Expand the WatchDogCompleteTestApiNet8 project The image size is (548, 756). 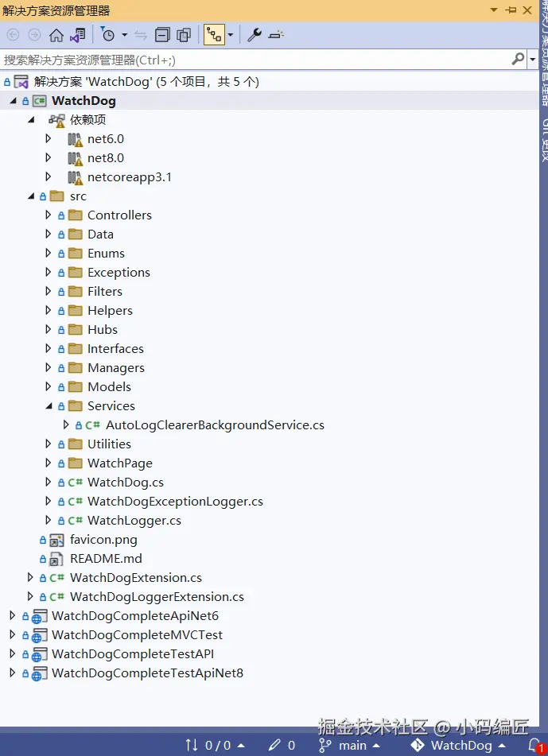(12, 673)
